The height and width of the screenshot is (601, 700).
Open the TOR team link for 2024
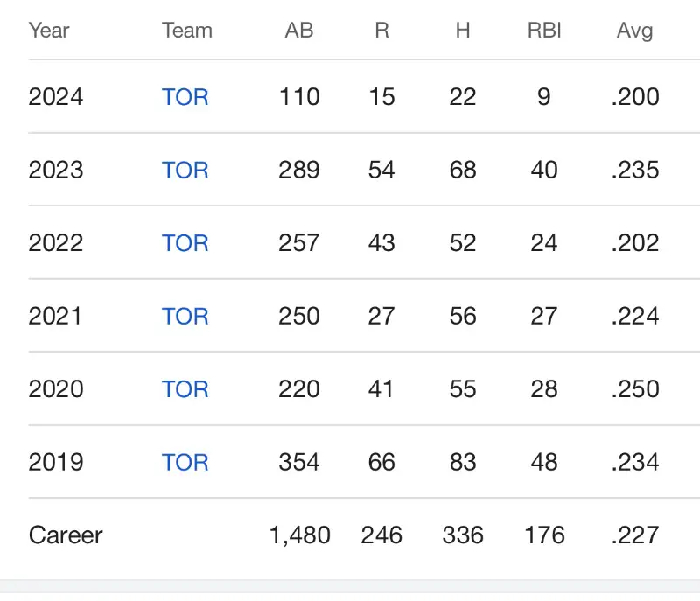click(x=185, y=96)
